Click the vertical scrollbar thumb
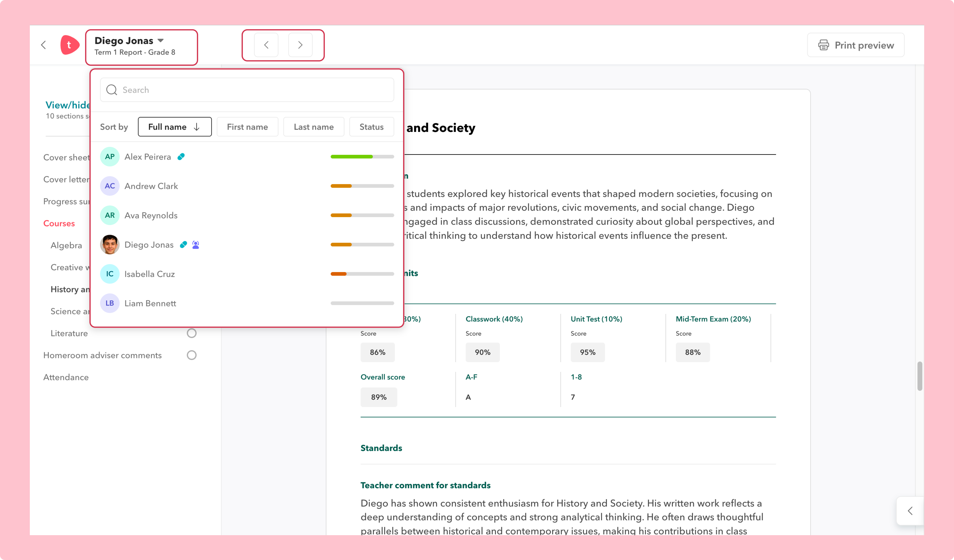The image size is (954, 560). tap(920, 376)
